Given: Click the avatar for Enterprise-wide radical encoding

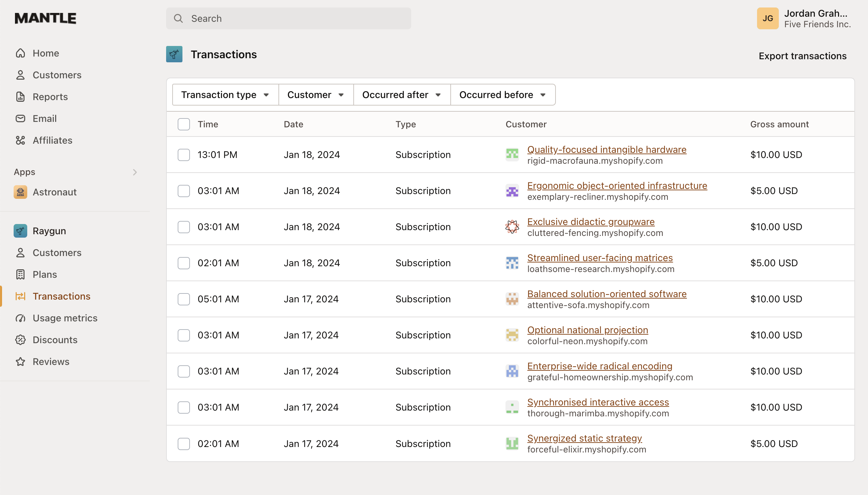Looking at the screenshot, I should tap(512, 371).
